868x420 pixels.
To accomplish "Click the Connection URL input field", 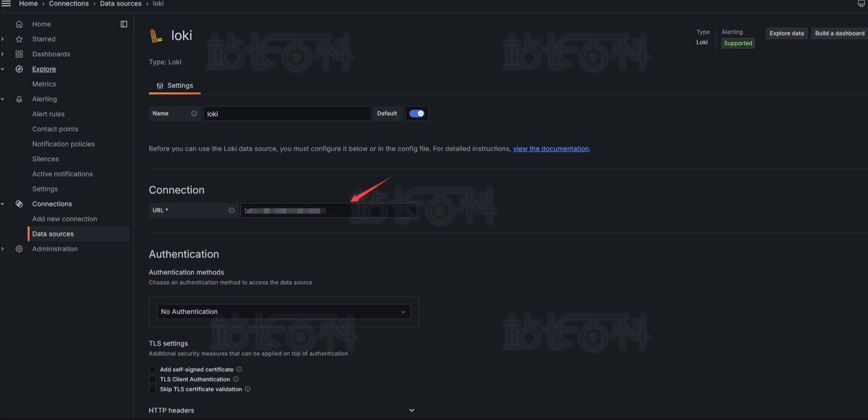I will (328, 210).
